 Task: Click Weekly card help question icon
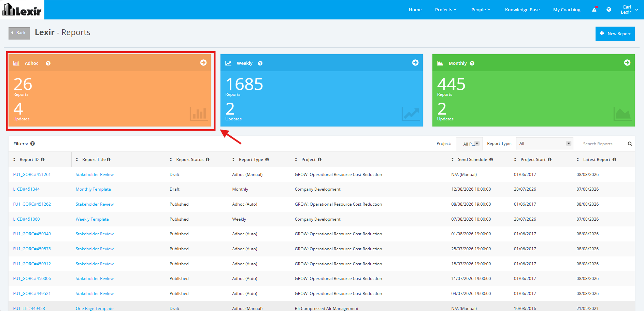tap(260, 63)
